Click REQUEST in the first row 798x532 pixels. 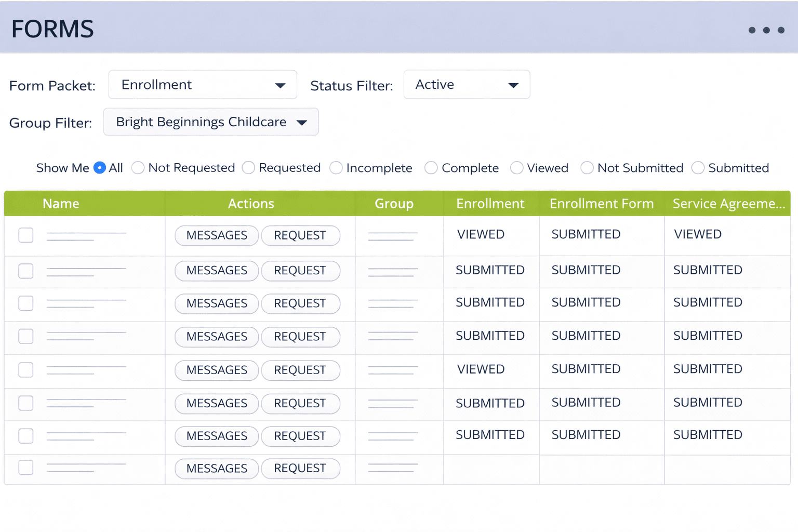click(300, 235)
